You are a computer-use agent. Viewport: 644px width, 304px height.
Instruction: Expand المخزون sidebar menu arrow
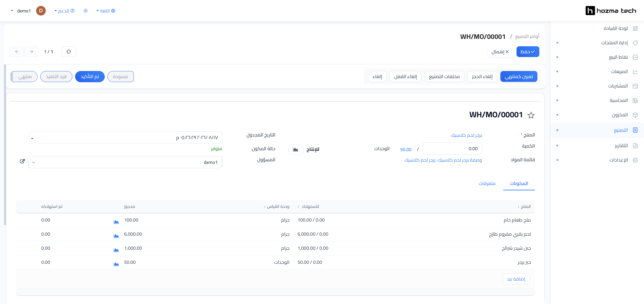click(x=557, y=115)
